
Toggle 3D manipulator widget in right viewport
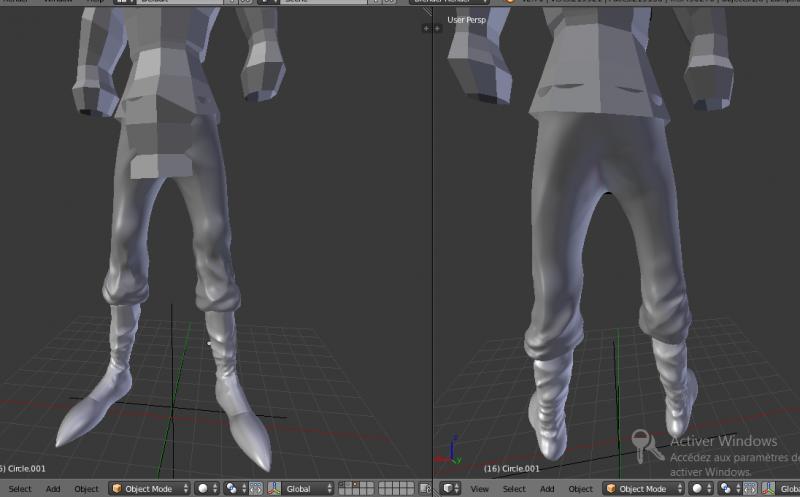[768, 489]
